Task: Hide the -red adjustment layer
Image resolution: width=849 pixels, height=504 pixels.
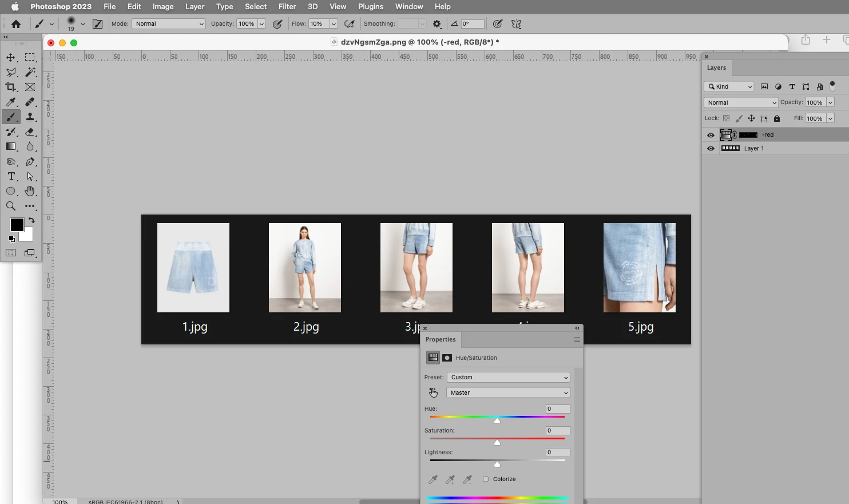Action: pyautogui.click(x=711, y=135)
